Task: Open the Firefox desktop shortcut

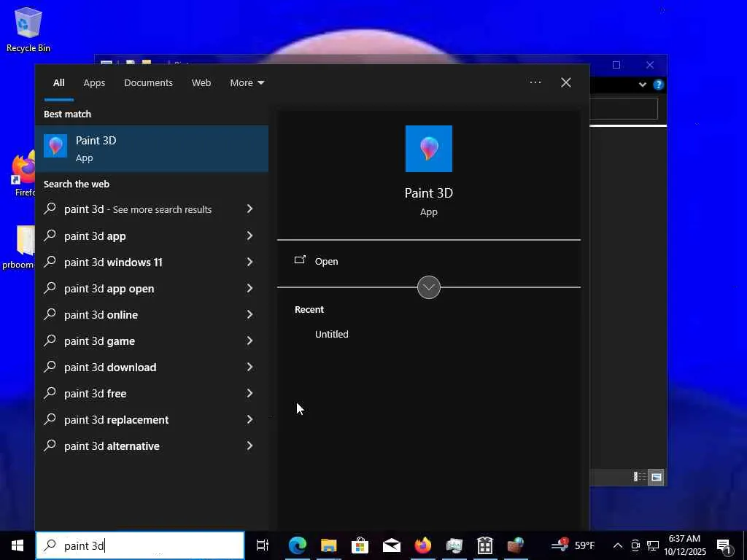Action: click(x=23, y=174)
